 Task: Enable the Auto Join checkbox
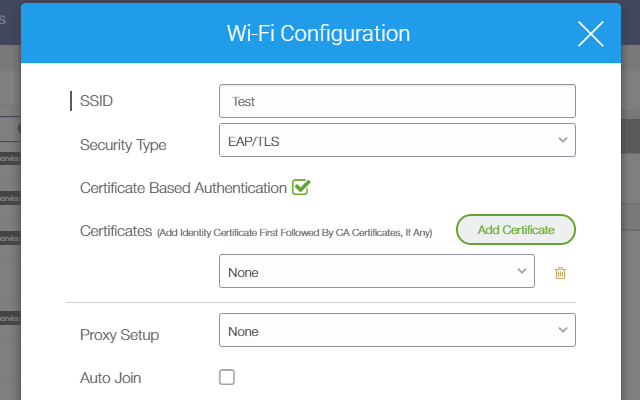coord(227,377)
